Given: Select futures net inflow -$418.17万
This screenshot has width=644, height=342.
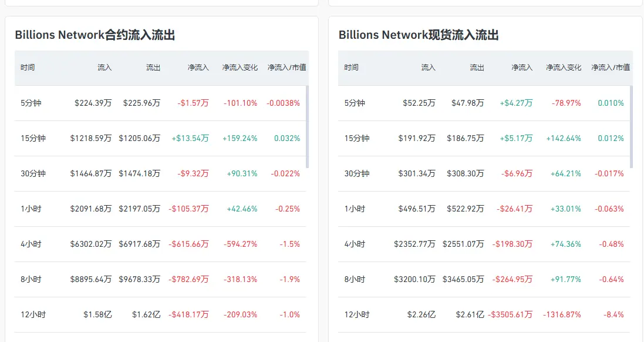Looking at the screenshot, I should click(x=188, y=316).
